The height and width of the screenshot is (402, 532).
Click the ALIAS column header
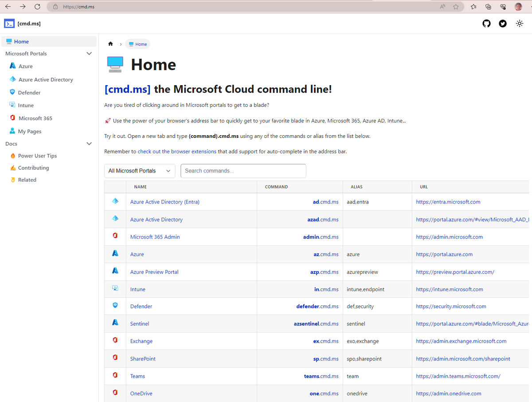(356, 187)
